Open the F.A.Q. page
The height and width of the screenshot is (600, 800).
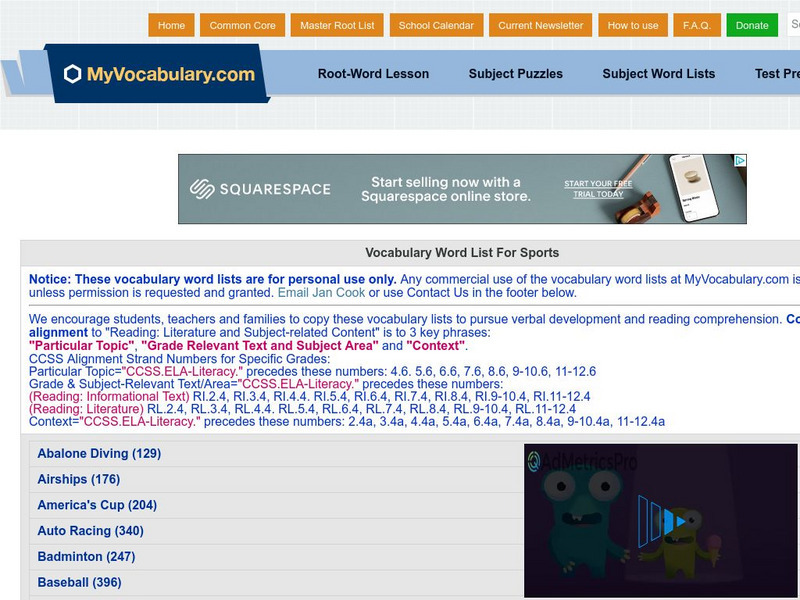click(694, 26)
